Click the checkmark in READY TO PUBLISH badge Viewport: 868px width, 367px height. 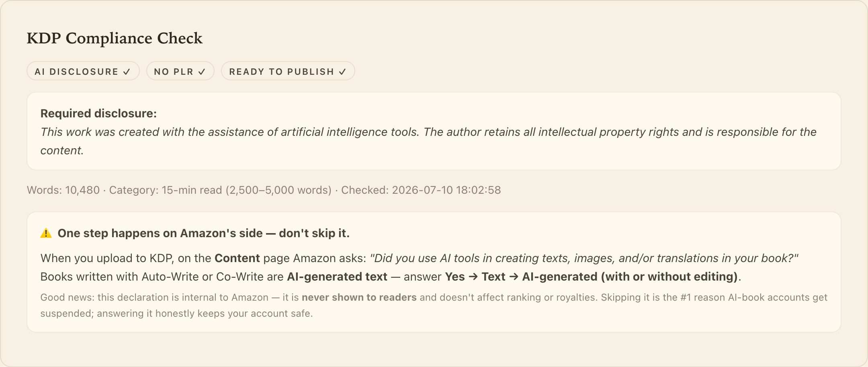pyautogui.click(x=342, y=72)
